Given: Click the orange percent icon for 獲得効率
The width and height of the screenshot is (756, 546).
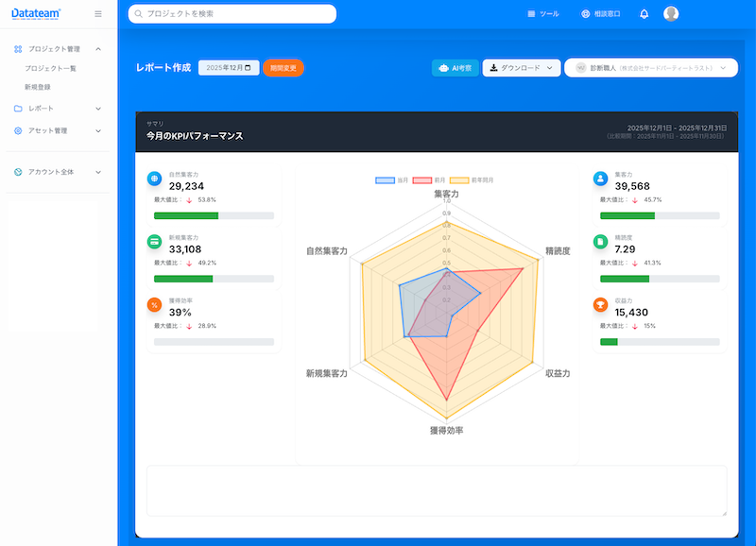Looking at the screenshot, I should (154, 305).
